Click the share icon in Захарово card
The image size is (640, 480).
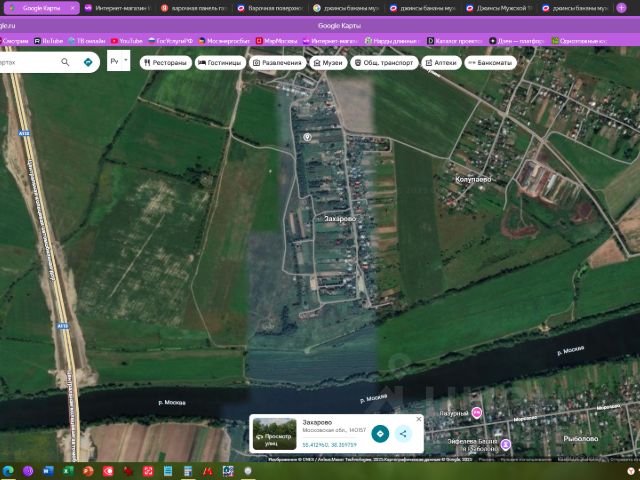(402, 433)
